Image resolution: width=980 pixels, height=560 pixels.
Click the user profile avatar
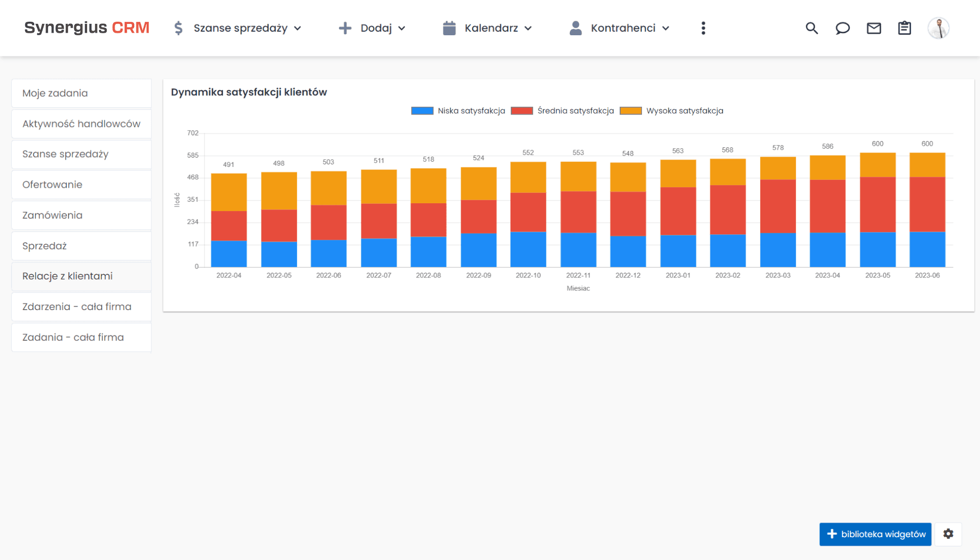coord(938,28)
